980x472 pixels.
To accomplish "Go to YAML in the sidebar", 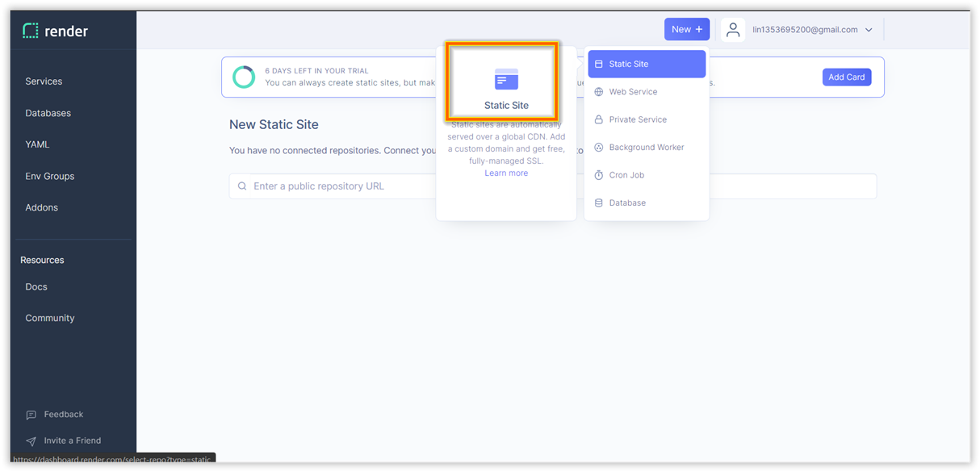I will [37, 144].
